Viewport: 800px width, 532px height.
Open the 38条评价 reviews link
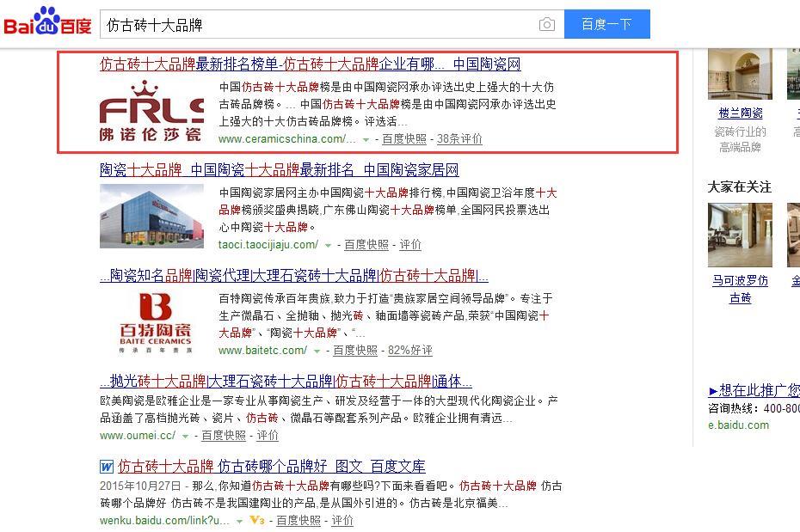pos(459,138)
